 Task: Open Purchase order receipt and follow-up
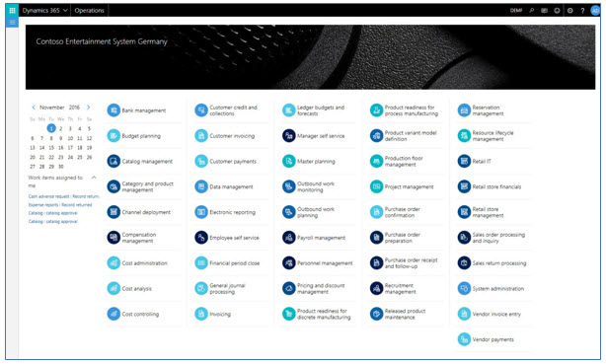[404, 263]
